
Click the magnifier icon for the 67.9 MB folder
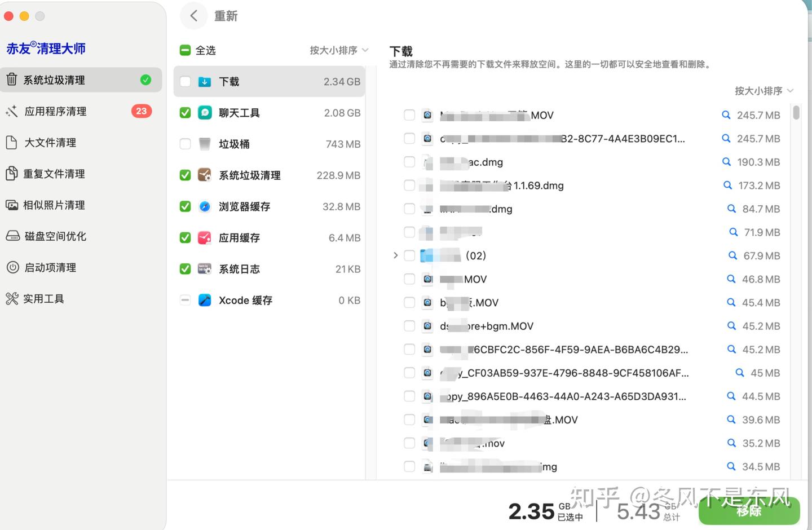[732, 255]
